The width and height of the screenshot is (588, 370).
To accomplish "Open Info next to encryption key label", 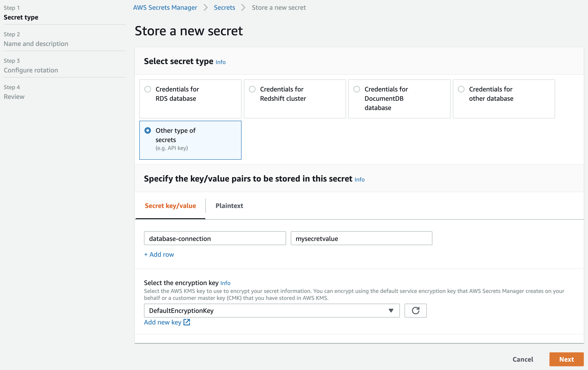I will coord(225,283).
